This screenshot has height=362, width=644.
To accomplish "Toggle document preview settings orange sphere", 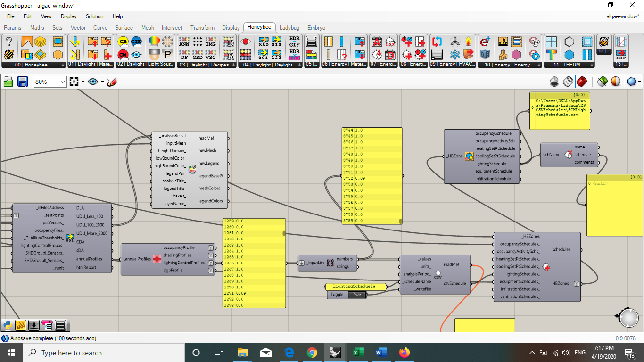I will [x=616, y=82].
